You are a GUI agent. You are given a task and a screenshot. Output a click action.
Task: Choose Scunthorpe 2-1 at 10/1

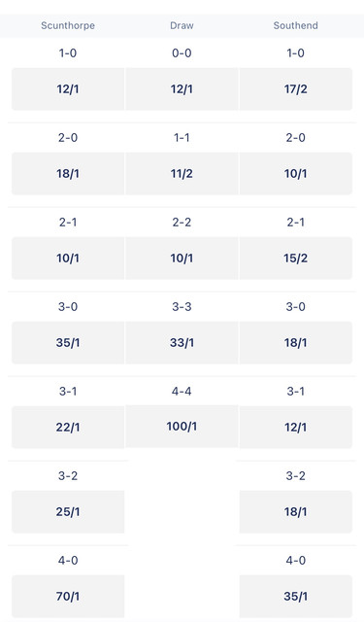(x=68, y=258)
